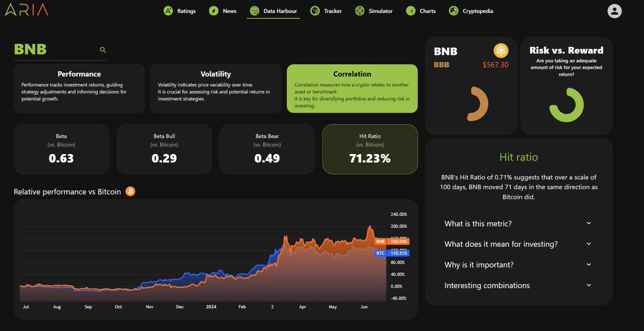Viewport: 644px width, 331px height.
Task: Click the Cryptopedia globe icon
Action: [453, 10]
